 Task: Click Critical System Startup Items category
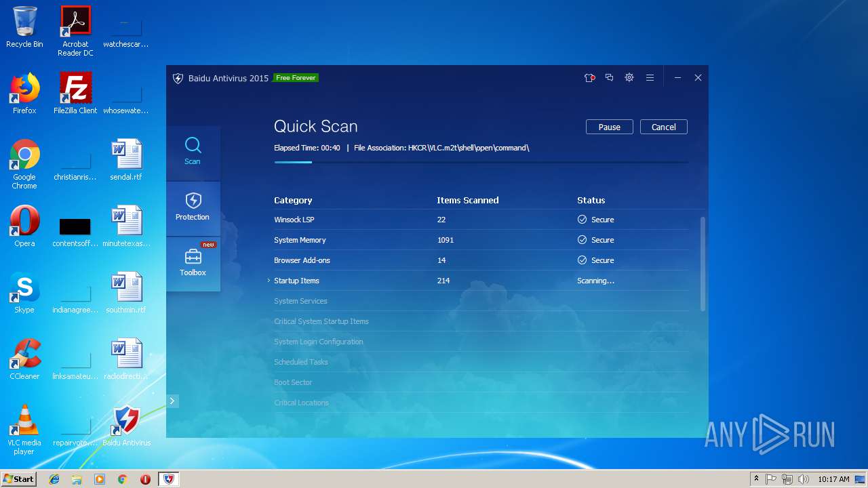click(x=321, y=321)
